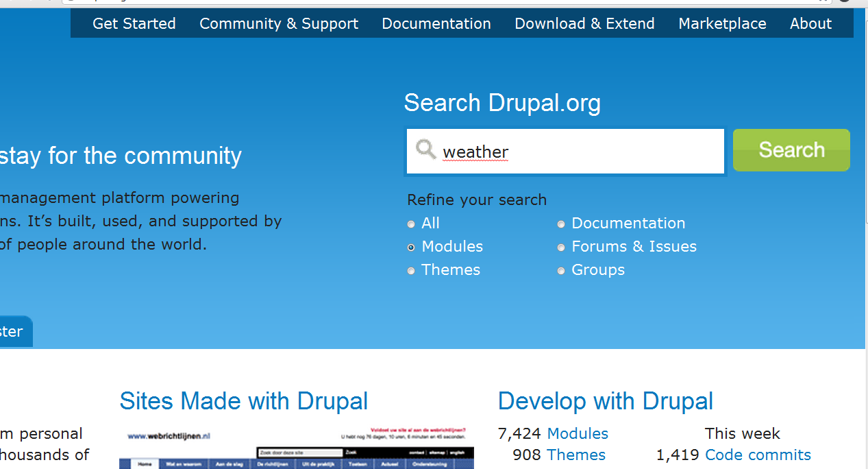Select the Modules search refinement option

pyautogui.click(x=411, y=248)
